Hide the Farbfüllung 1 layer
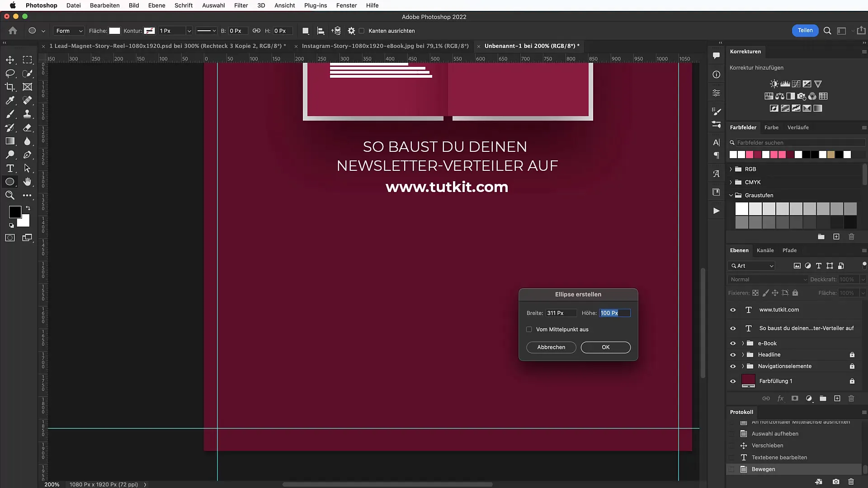This screenshot has height=488, width=868. [733, 381]
